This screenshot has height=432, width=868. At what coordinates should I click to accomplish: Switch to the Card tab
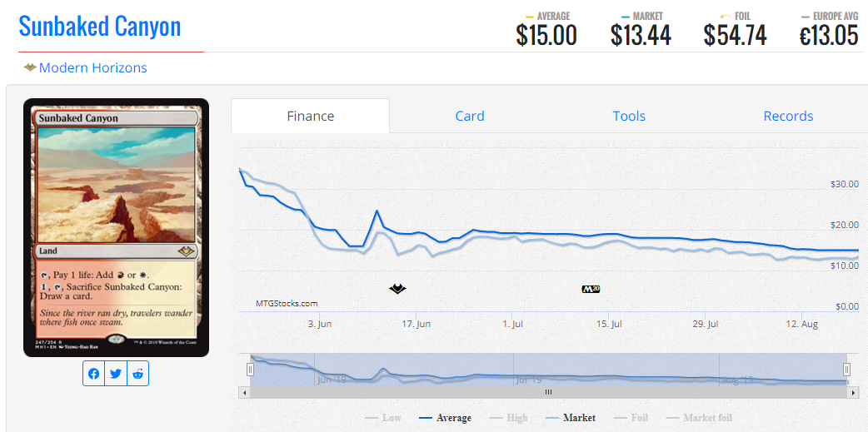pyautogui.click(x=470, y=117)
